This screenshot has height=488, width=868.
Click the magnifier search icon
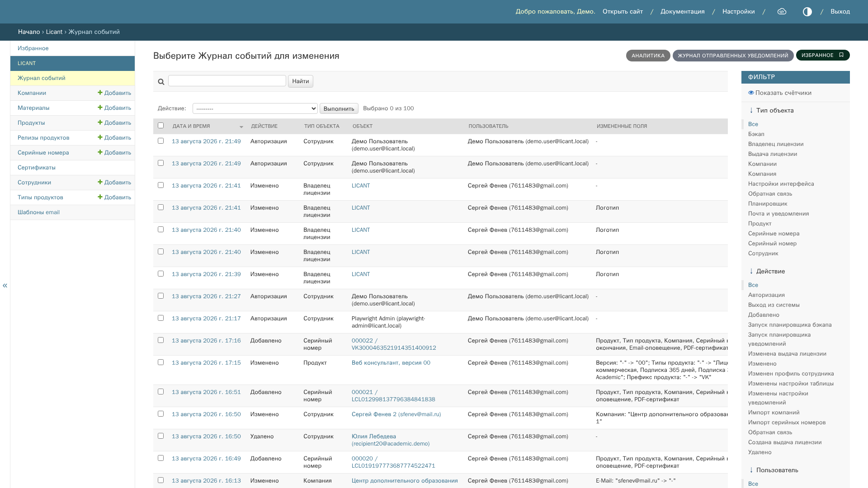(161, 82)
